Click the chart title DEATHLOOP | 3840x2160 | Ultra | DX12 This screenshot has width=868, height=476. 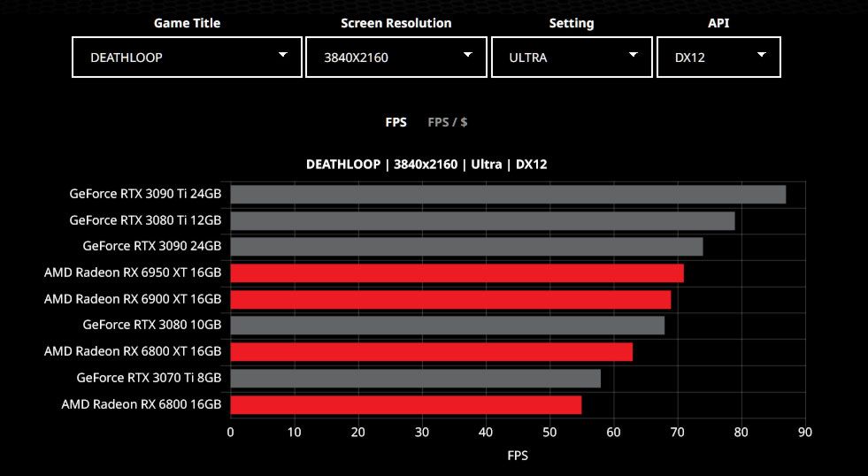[426, 165]
